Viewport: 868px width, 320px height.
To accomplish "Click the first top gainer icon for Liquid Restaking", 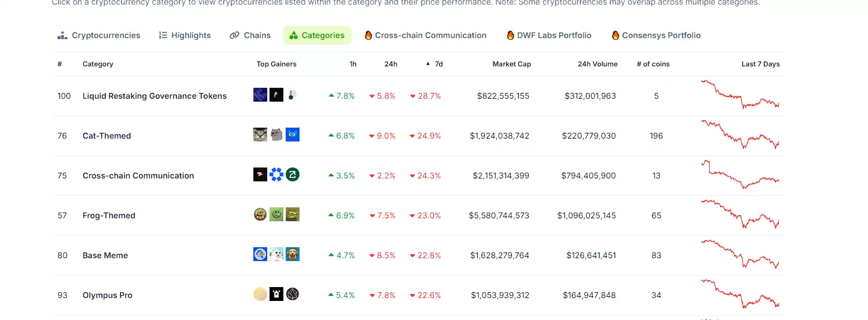I will click(260, 95).
